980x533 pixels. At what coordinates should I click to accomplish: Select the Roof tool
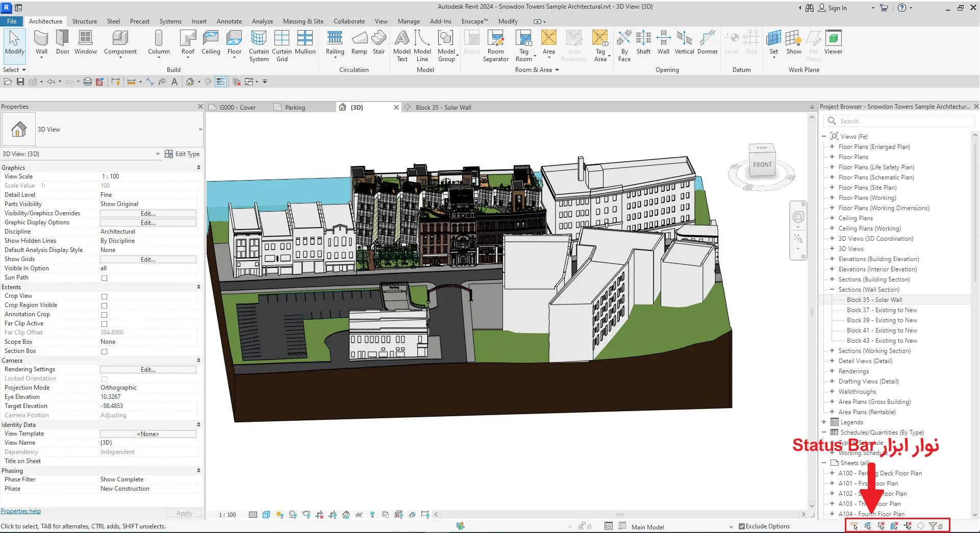pyautogui.click(x=188, y=43)
